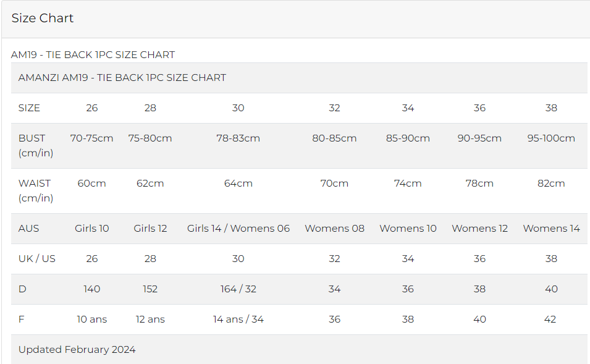Click the "10 ans" French size cell

pos(92,320)
